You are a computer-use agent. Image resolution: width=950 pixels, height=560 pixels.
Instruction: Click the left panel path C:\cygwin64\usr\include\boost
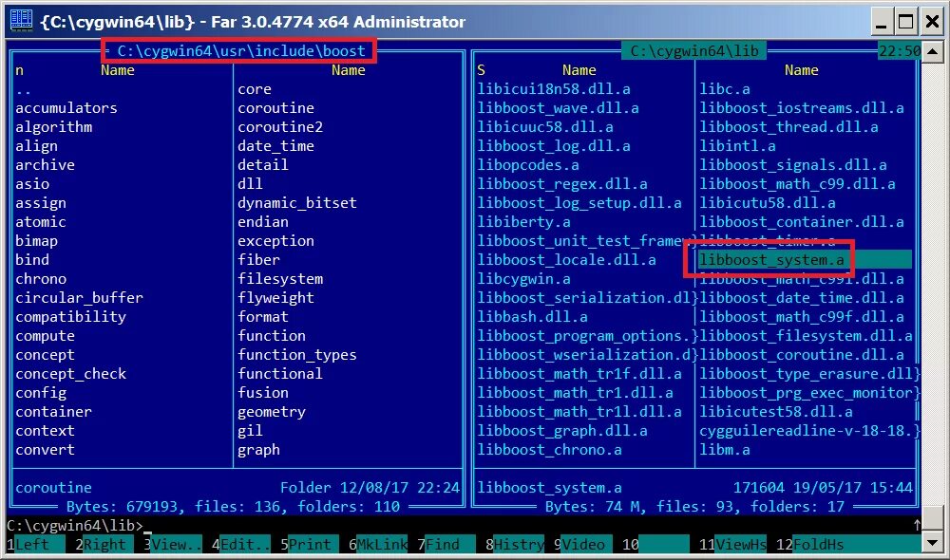(241, 51)
